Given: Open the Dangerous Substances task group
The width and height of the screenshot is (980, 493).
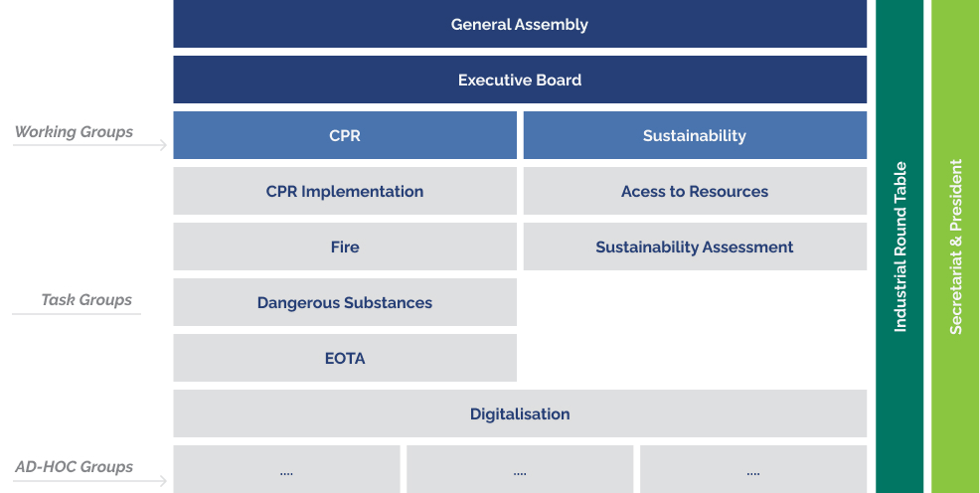Looking at the screenshot, I should 344,302.
